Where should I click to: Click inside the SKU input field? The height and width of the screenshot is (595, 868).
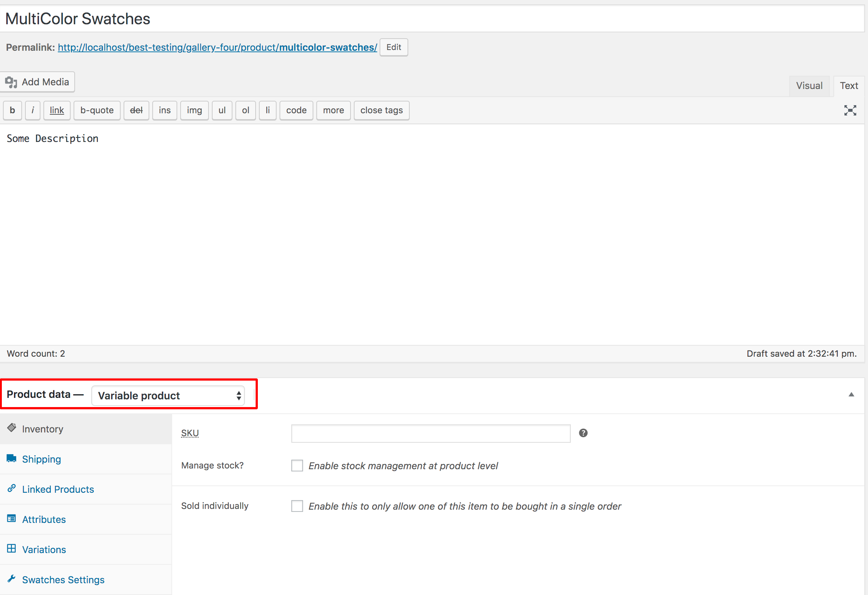click(x=430, y=433)
